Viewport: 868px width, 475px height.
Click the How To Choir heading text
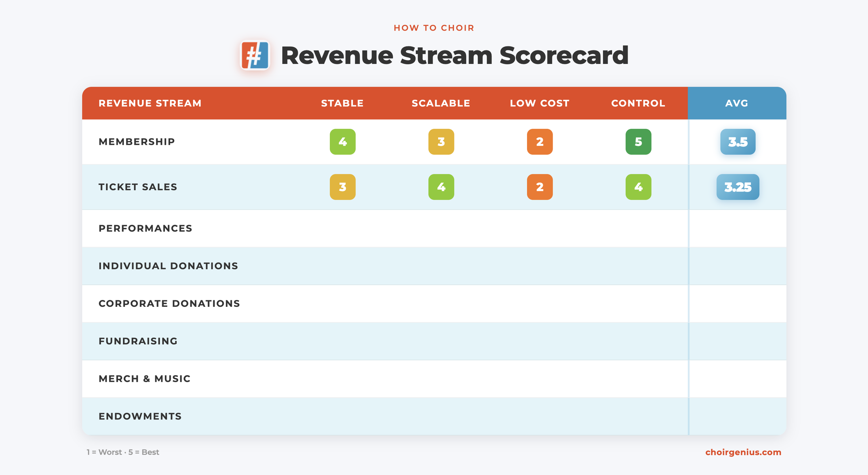(x=434, y=28)
